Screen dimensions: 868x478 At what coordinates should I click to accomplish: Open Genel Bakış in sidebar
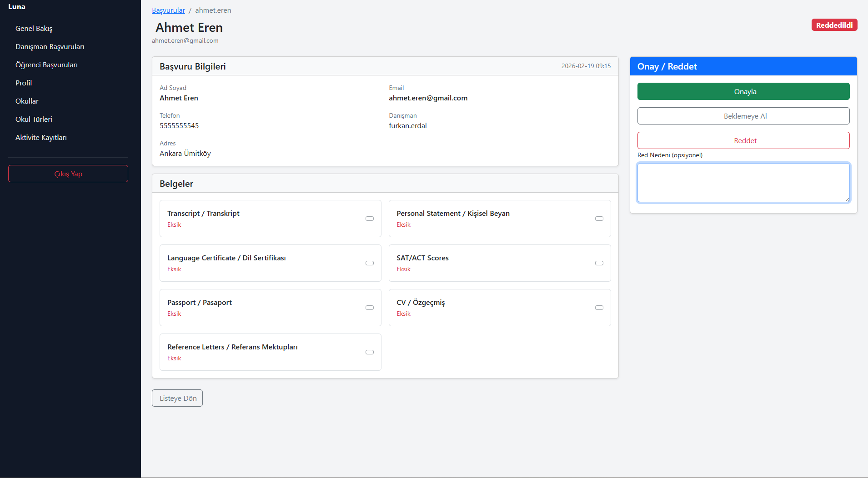coord(34,28)
